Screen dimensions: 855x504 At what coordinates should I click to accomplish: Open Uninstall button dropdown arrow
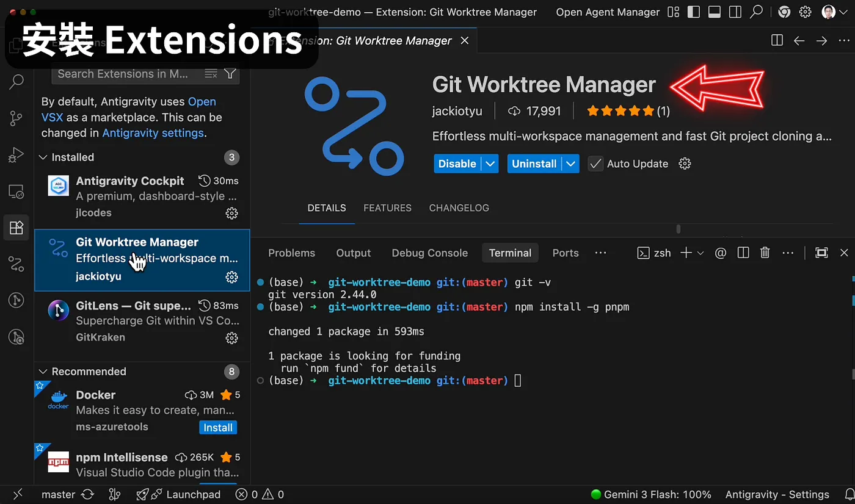click(x=570, y=164)
